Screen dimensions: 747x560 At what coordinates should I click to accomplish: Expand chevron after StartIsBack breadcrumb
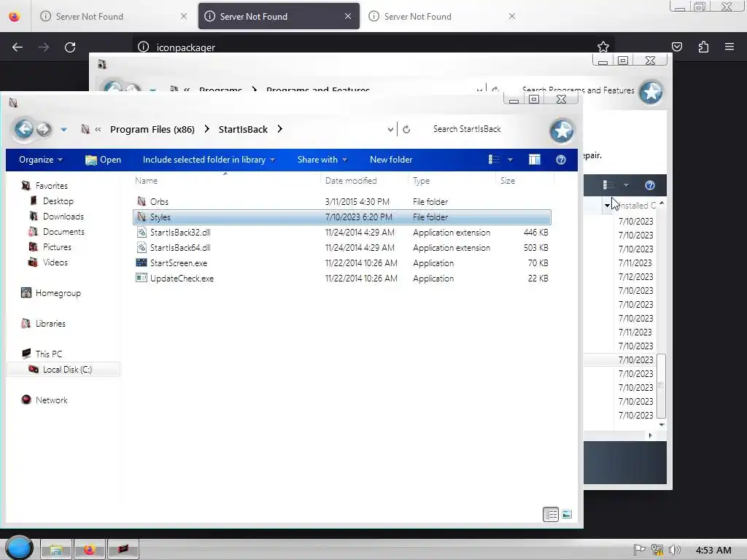click(279, 129)
